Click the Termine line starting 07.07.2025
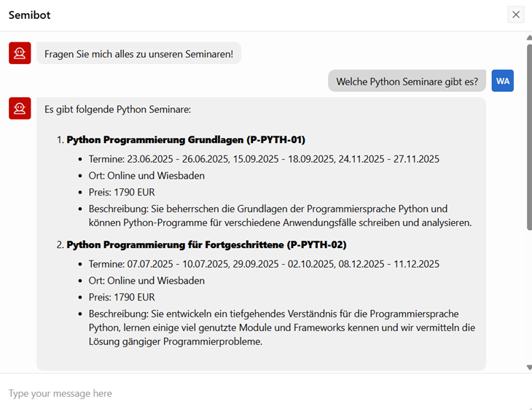This screenshot has height=410, width=532. [x=264, y=264]
